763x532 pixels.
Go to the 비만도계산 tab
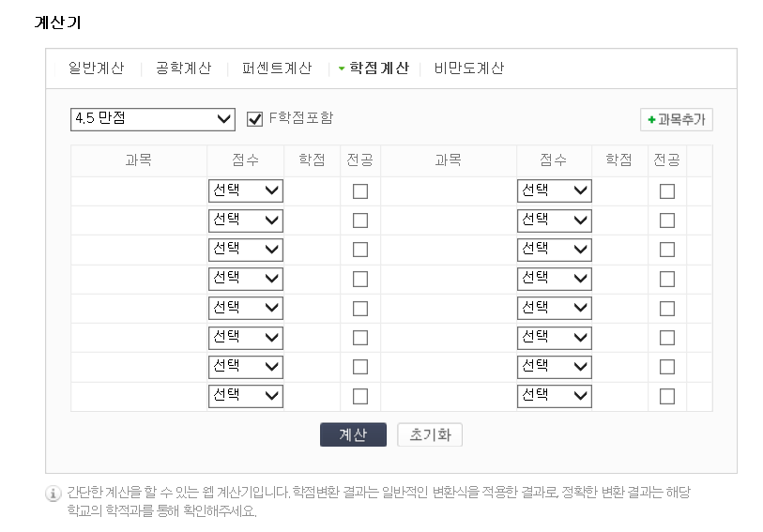(469, 68)
